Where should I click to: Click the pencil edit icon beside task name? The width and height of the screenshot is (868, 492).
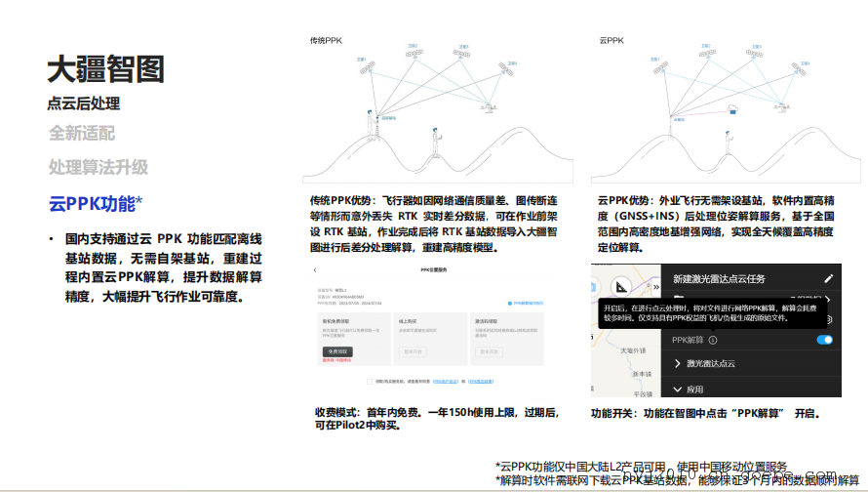coord(829,279)
